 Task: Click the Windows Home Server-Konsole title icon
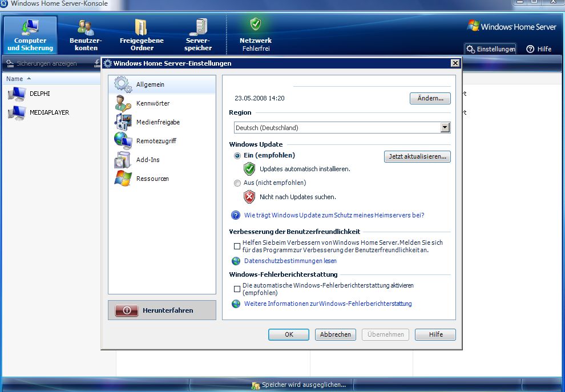coord(3,3)
